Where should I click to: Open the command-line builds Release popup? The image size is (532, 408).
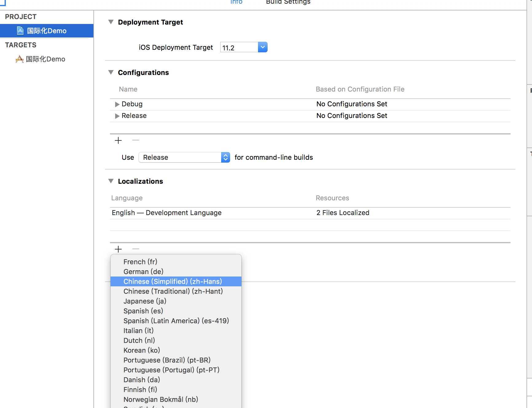tap(184, 157)
